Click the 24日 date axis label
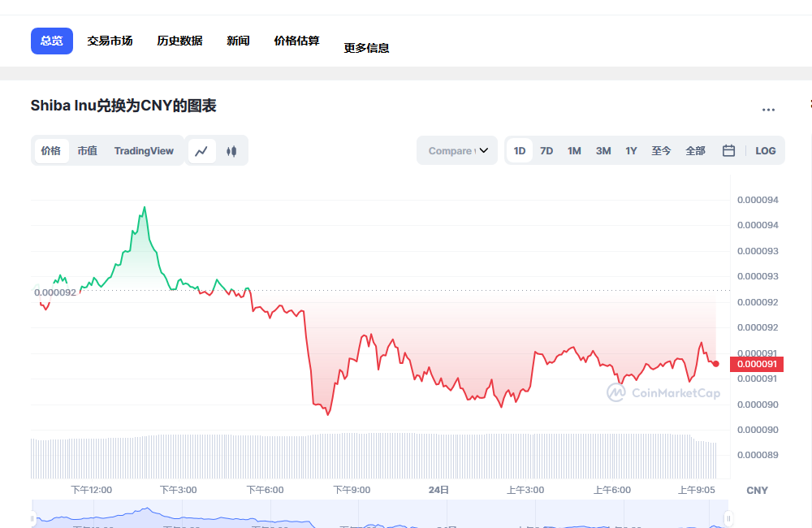Viewport: 812px width, 528px height. click(438, 490)
